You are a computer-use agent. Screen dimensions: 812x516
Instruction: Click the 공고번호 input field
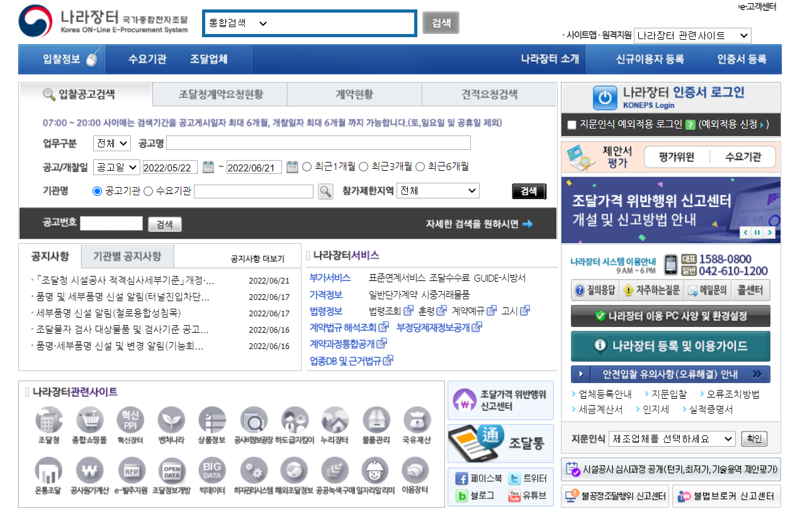click(111, 224)
